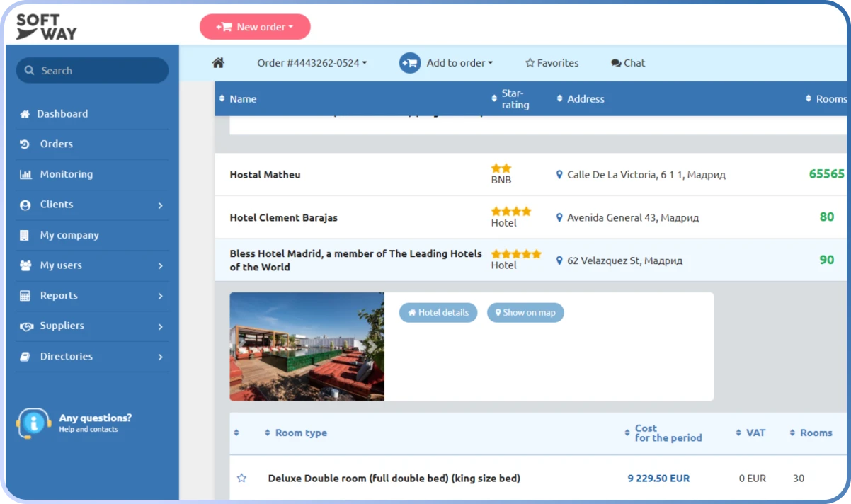Click the Search field in the sidebar

(92, 71)
